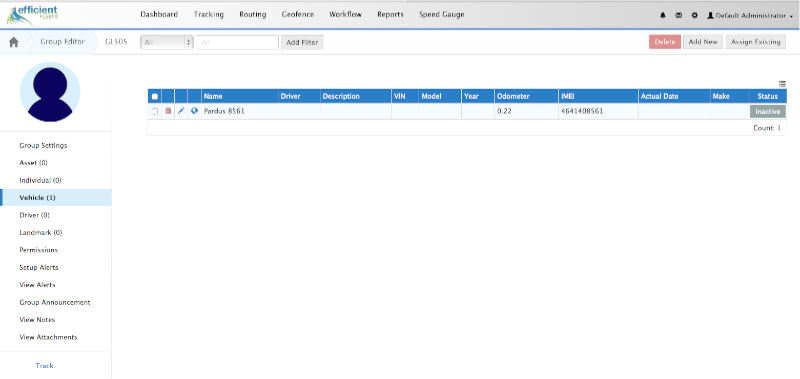Toggle the Inactive status button
The height and width of the screenshot is (379, 800).
767,111
